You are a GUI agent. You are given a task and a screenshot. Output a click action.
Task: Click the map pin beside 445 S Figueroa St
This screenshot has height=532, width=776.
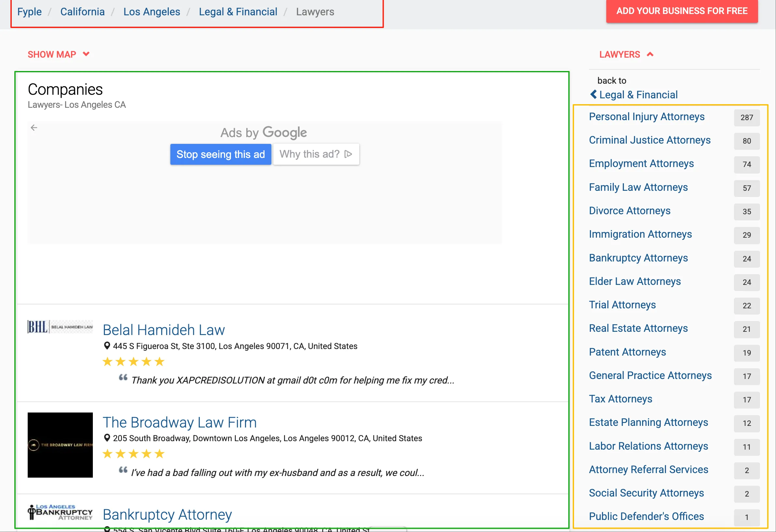(107, 346)
